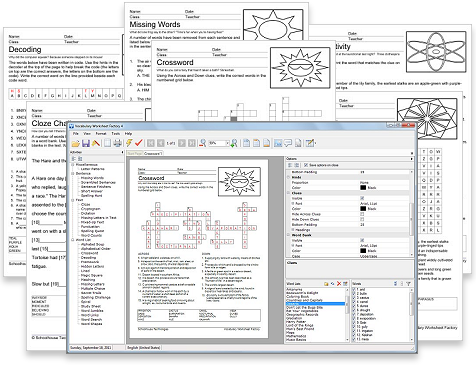The width and height of the screenshot is (476, 365).
Task: Select Word Search activity in tree
Action: (x=92, y=319)
